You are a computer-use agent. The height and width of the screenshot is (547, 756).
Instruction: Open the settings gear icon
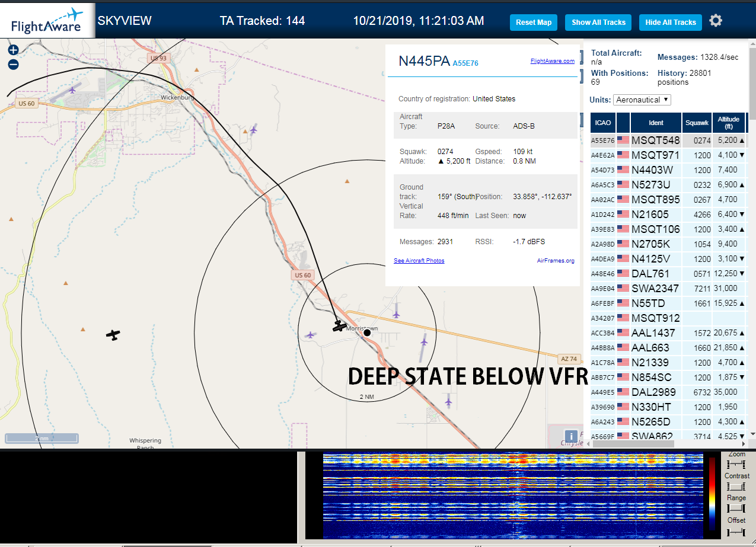coord(716,21)
